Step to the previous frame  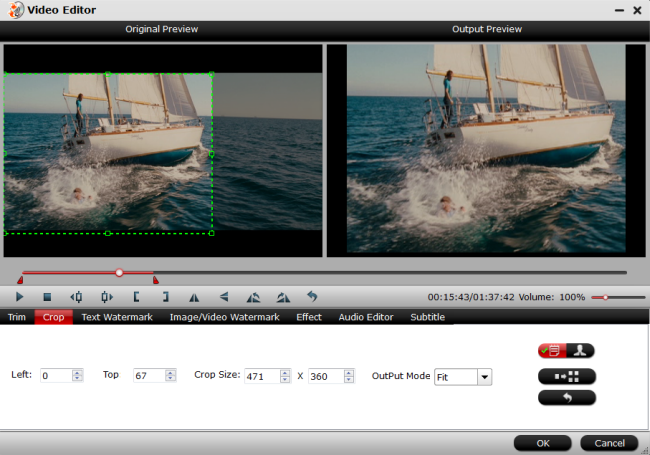76,297
